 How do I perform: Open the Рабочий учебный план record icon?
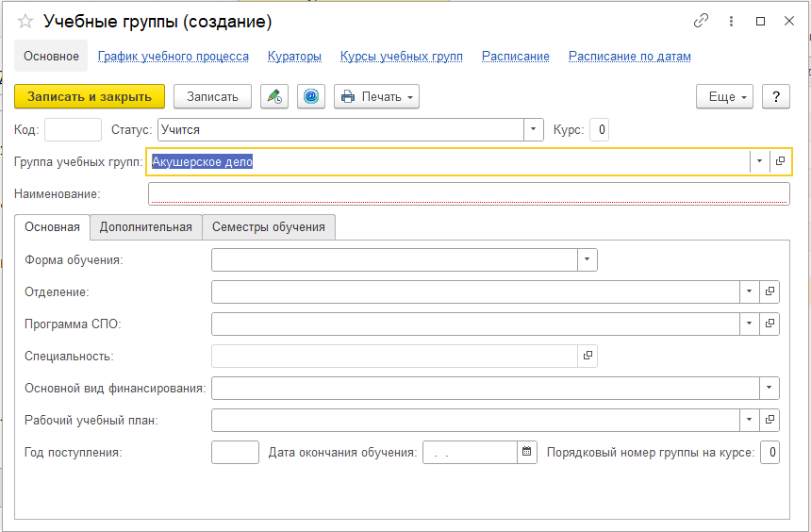[x=770, y=420]
